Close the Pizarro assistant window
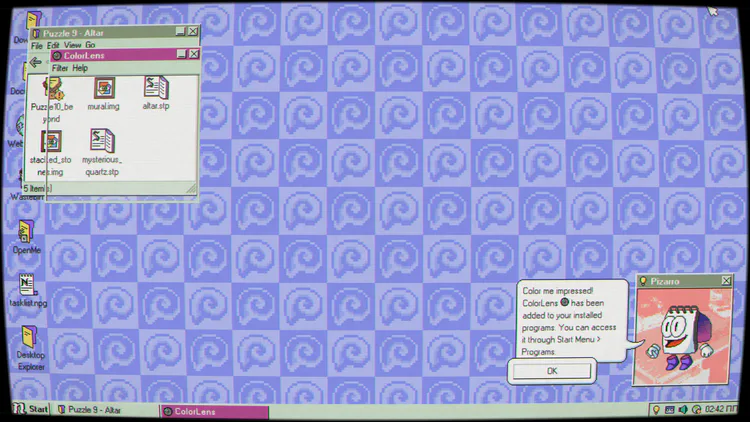The width and height of the screenshot is (750, 422). coord(726,281)
